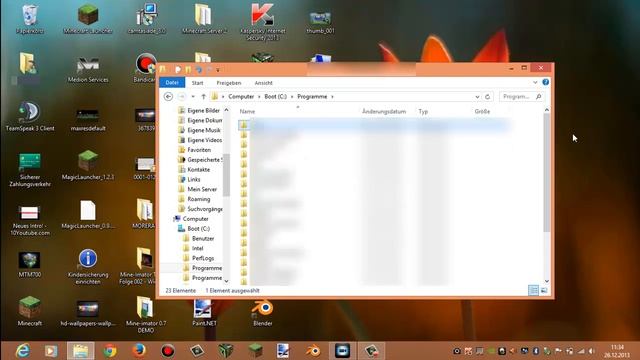Open the Mine-imator 0.7 DEMO folder

click(x=146, y=314)
